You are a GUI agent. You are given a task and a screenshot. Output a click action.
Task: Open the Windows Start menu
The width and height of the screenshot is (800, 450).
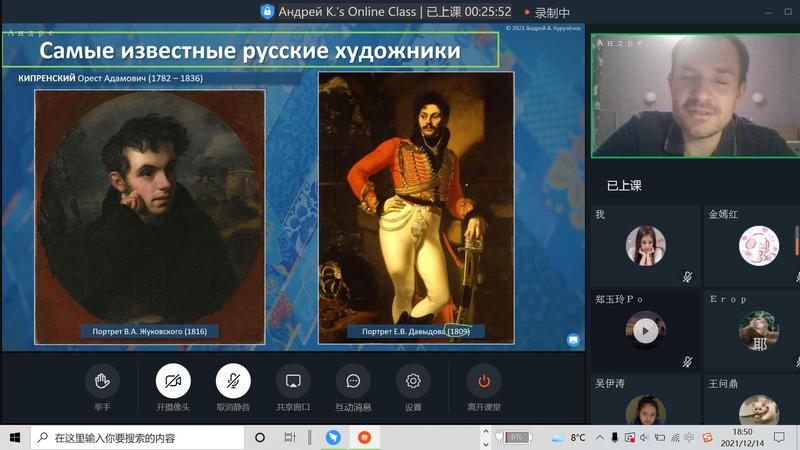click(x=15, y=438)
